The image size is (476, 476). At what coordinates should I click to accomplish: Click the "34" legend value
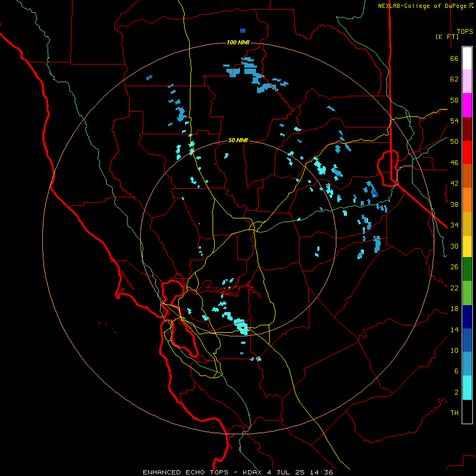[x=454, y=225]
